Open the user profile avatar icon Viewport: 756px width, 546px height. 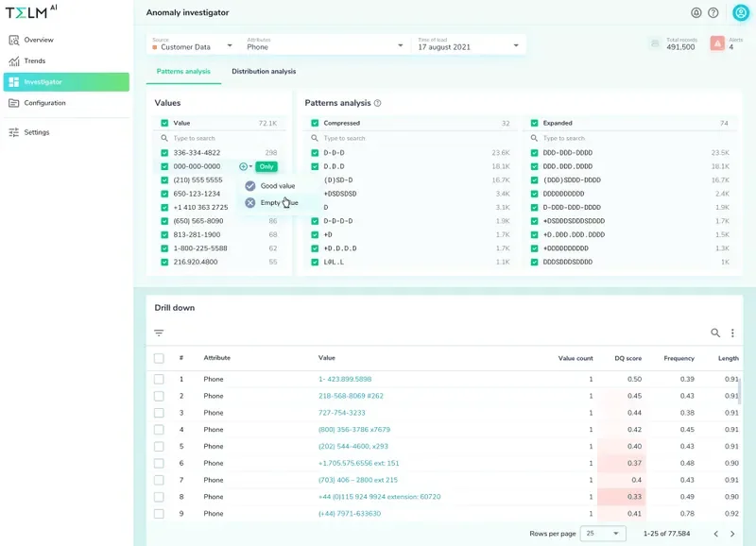[740, 12]
